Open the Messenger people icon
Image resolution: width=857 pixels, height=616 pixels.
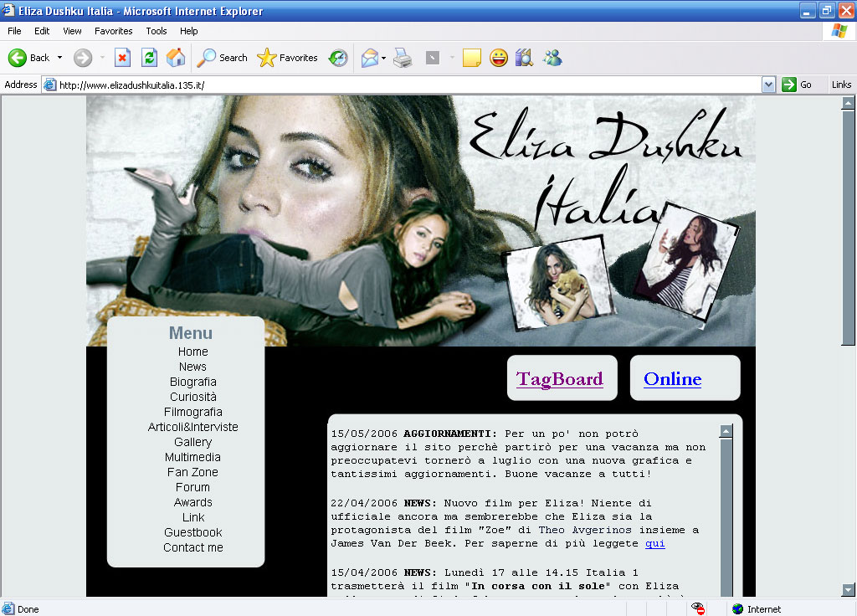click(x=552, y=58)
